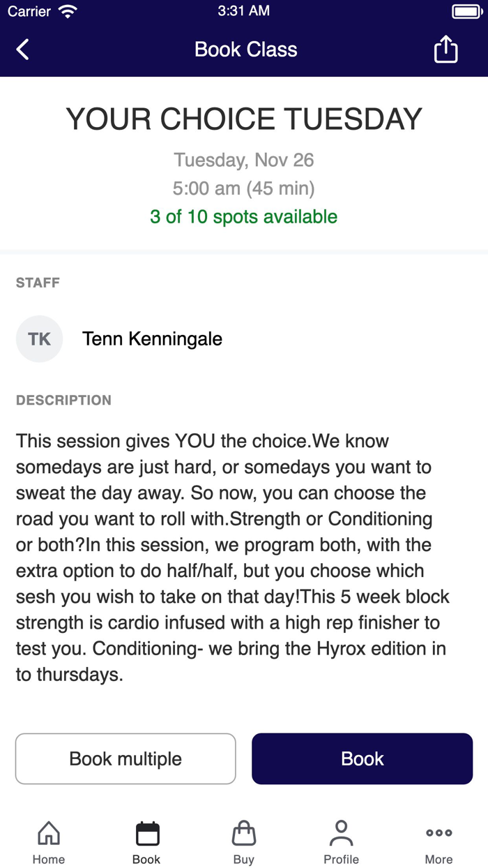Tap the Tuesday, Nov 26 date text
This screenshot has width=488, height=868.
point(244,160)
